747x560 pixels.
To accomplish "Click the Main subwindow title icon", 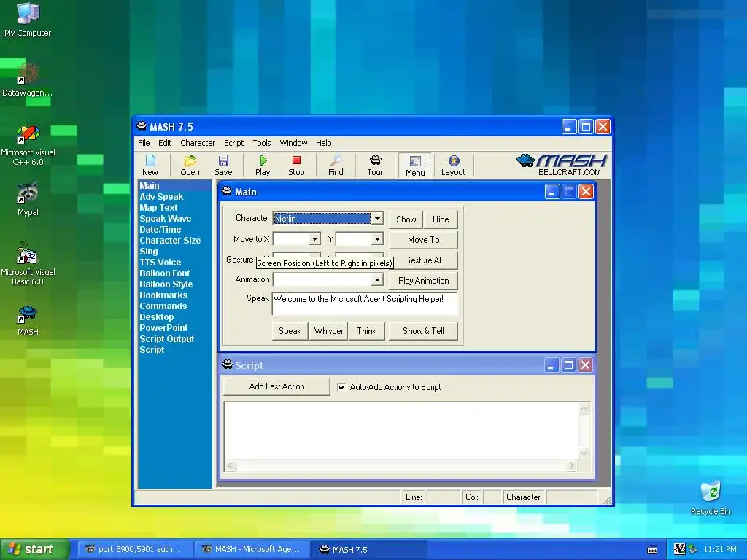I will [x=227, y=192].
